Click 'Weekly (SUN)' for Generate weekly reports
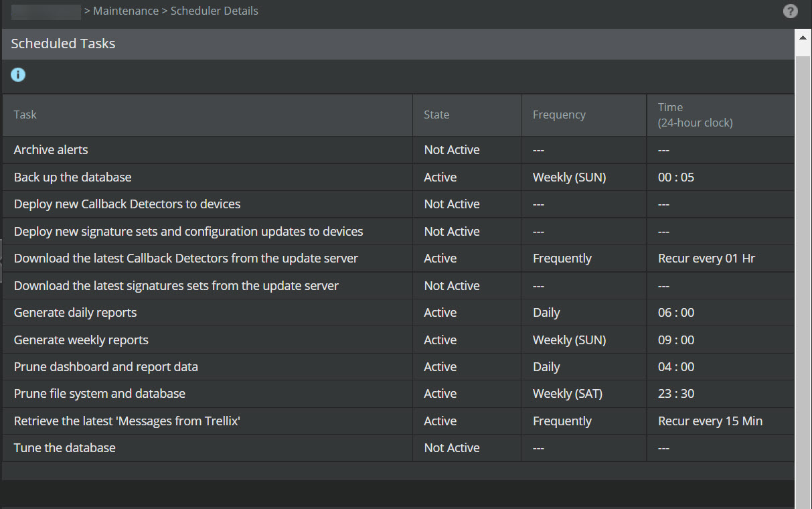The image size is (812, 509). coord(569,340)
